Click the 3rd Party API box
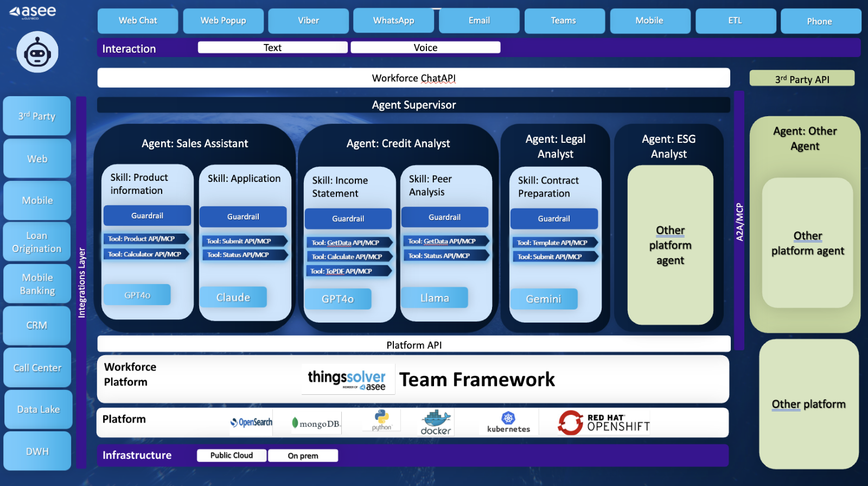This screenshot has height=486, width=868. [x=802, y=79]
